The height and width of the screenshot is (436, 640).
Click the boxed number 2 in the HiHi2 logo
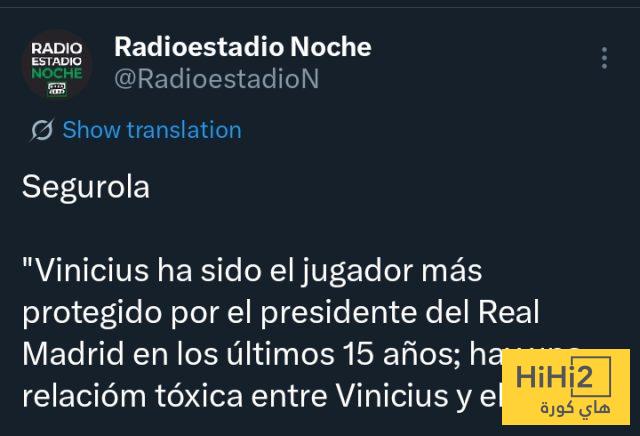pos(590,376)
